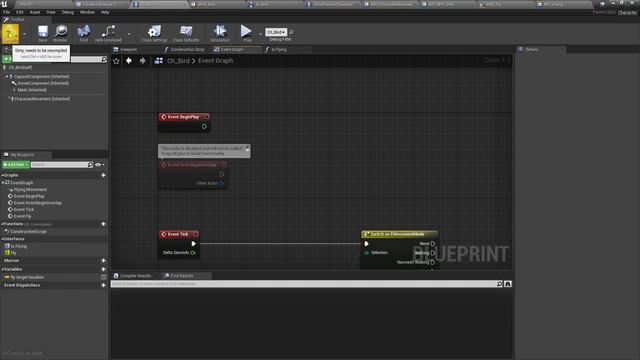The width and height of the screenshot is (640, 360).
Task: Click the yellow Compile button
Action: point(10,33)
